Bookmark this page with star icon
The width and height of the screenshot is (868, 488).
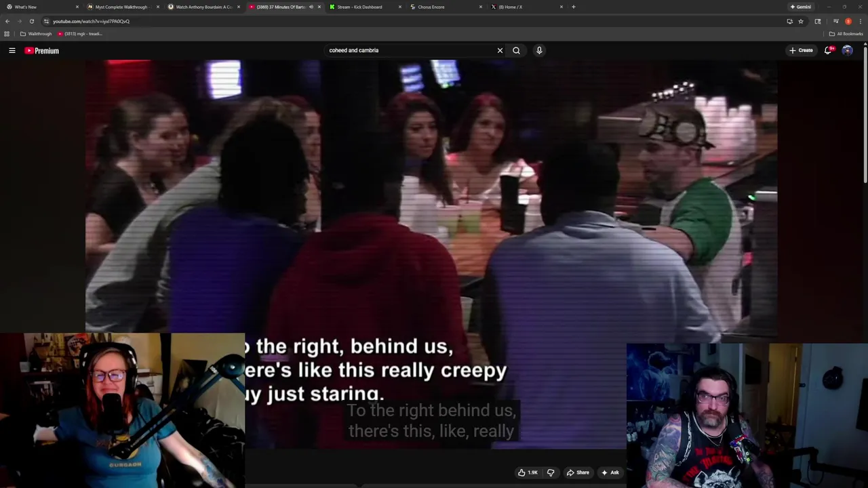pyautogui.click(x=801, y=21)
